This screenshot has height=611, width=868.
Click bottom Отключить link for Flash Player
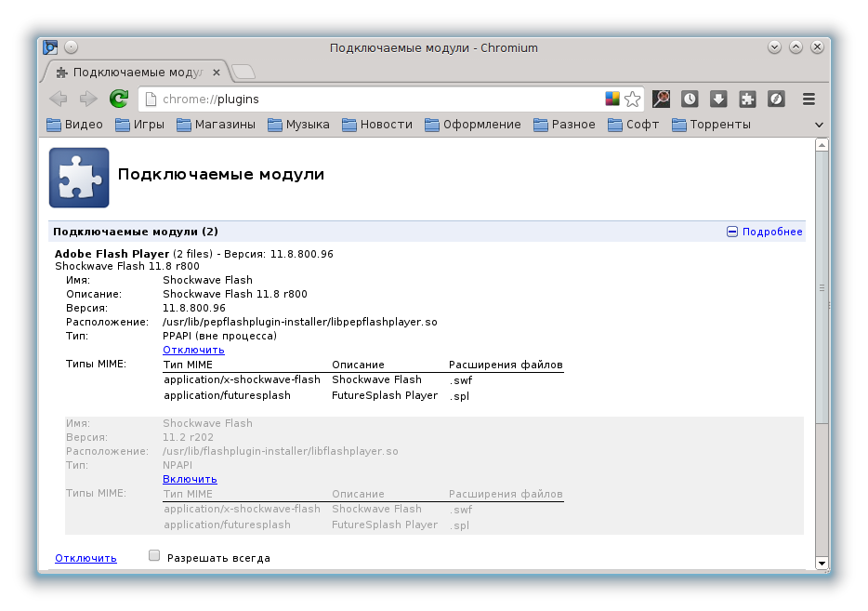[x=85, y=558]
